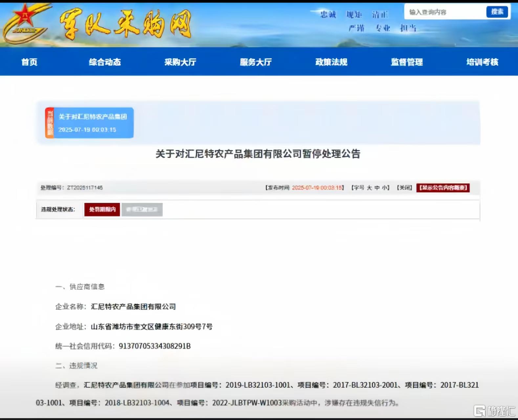
Task: Open the 政策法规 menu item
Action: [x=332, y=62]
